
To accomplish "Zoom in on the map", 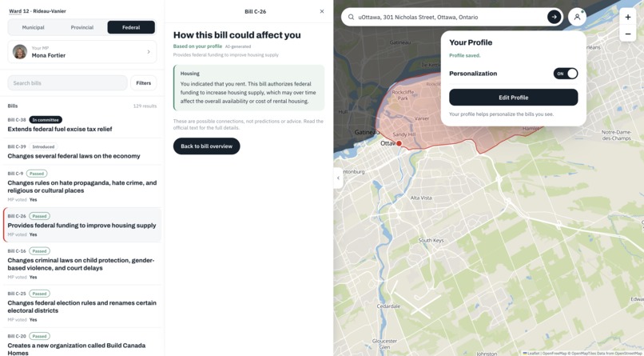I will click(x=627, y=18).
